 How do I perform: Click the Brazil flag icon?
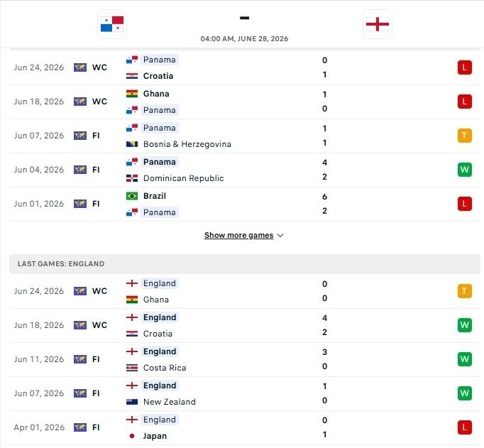pos(132,196)
